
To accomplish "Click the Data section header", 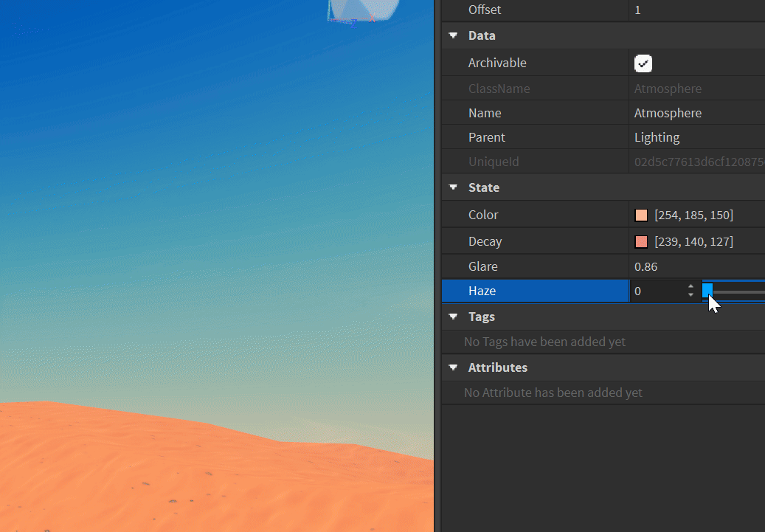I will point(603,35).
